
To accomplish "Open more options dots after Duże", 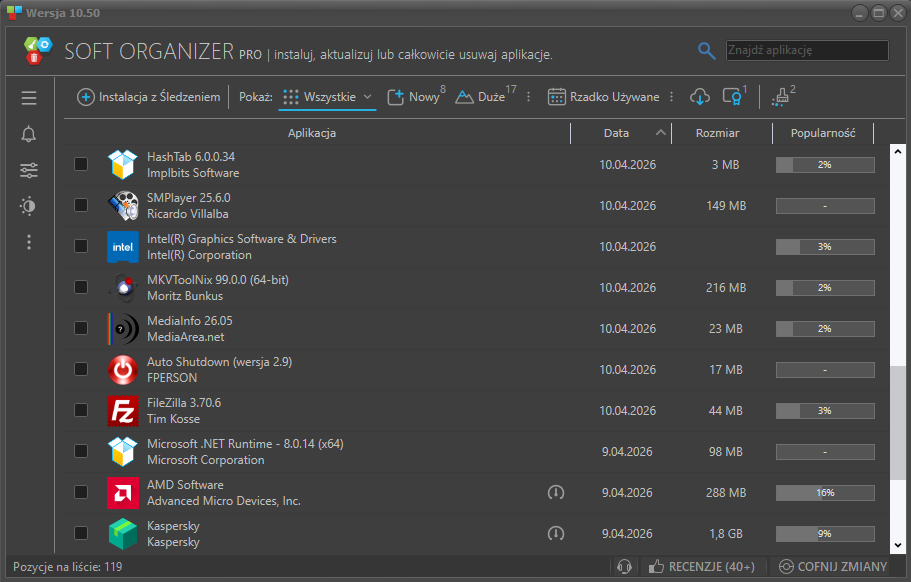I will [528, 97].
